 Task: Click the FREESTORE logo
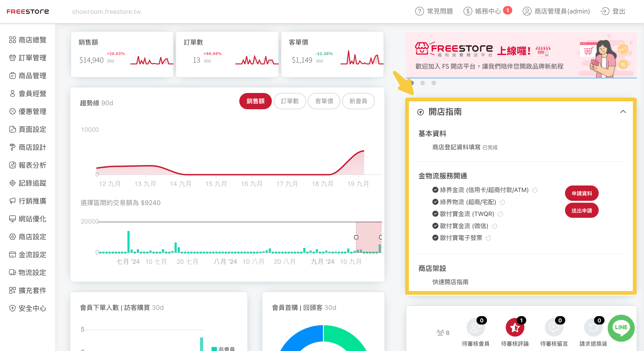point(28,12)
